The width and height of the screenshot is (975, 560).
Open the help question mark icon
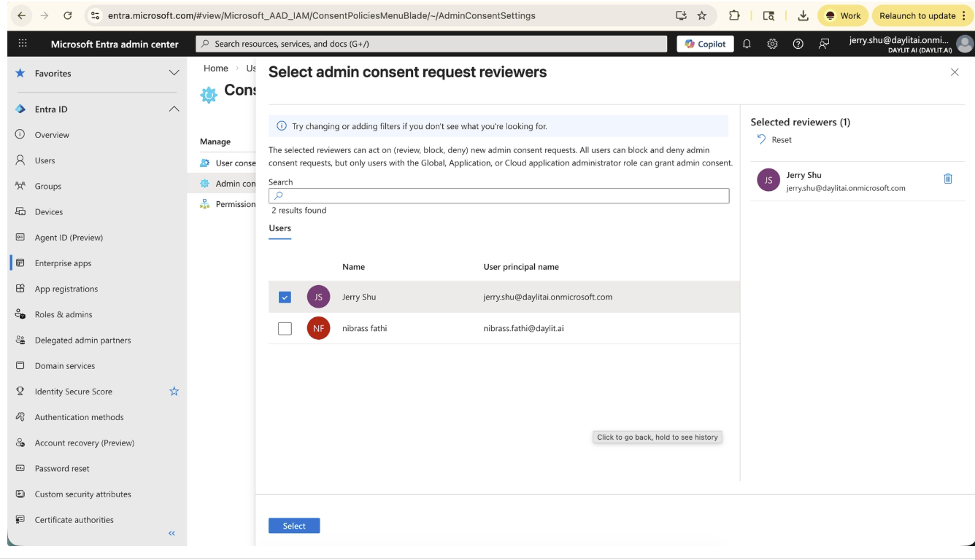(x=798, y=44)
